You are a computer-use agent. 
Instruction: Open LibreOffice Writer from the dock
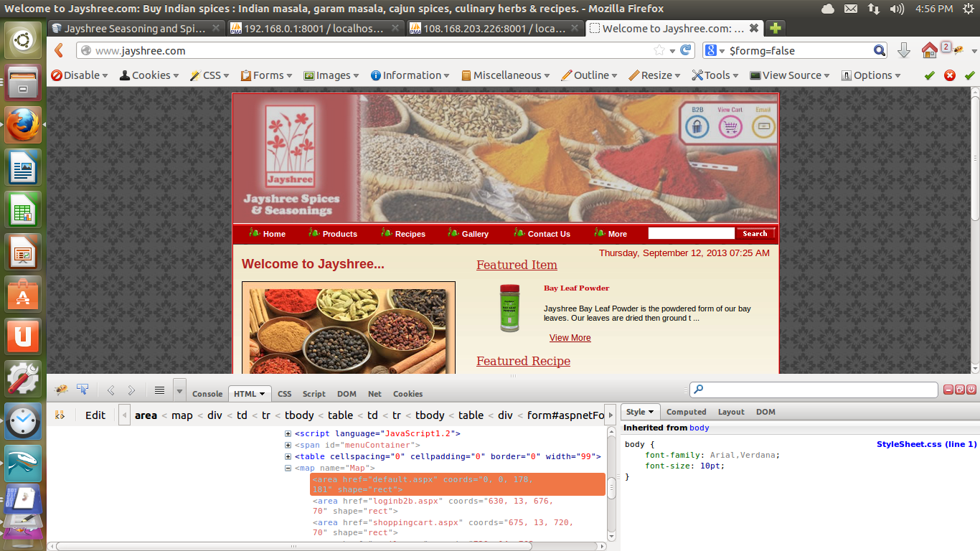23,168
